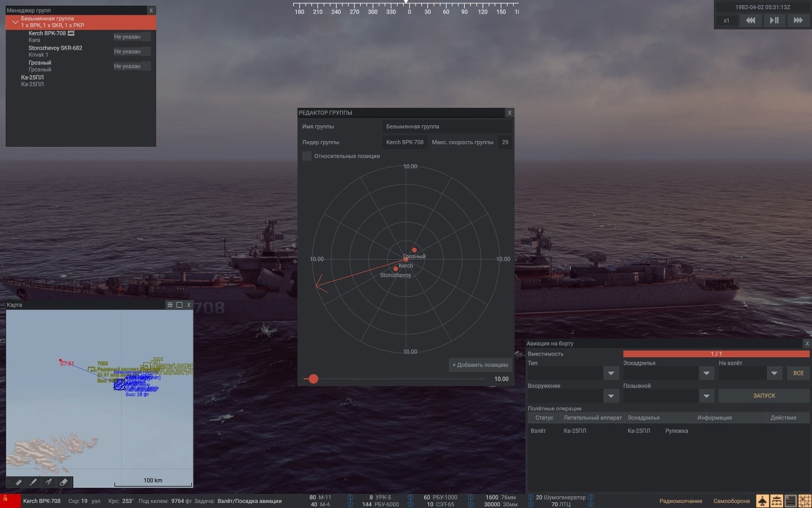812x508 pixels.
Task: Select Storozhevoy SKR-682 in group manager
Action: tap(55, 49)
